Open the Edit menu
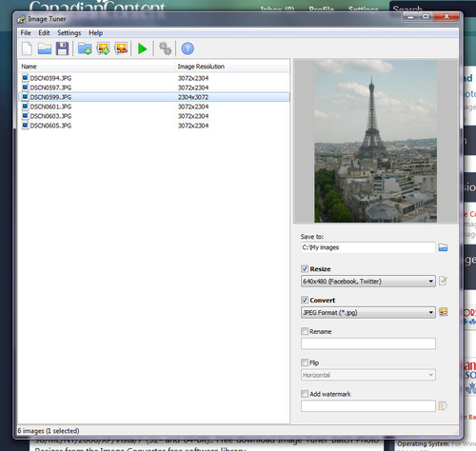This screenshot has width=476, height=451. 44,33
